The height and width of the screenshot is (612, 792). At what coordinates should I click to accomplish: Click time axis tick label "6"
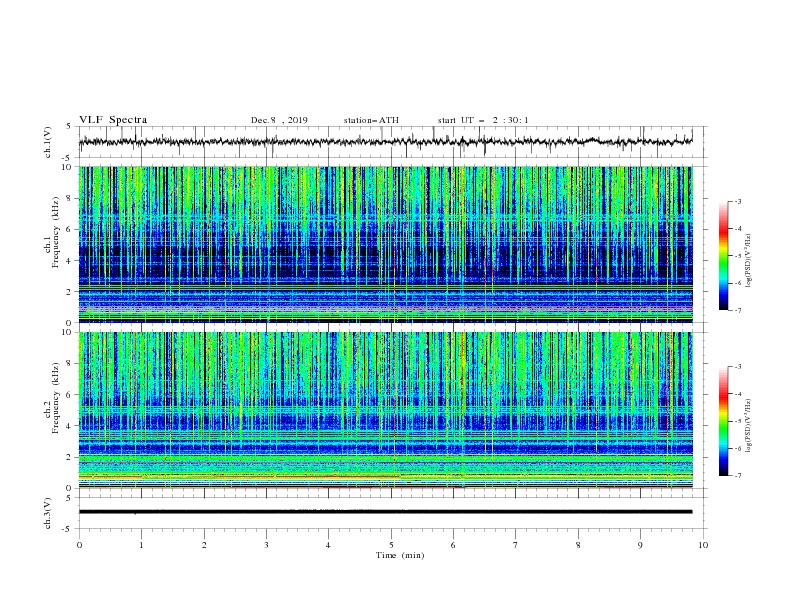pos(453,545)
